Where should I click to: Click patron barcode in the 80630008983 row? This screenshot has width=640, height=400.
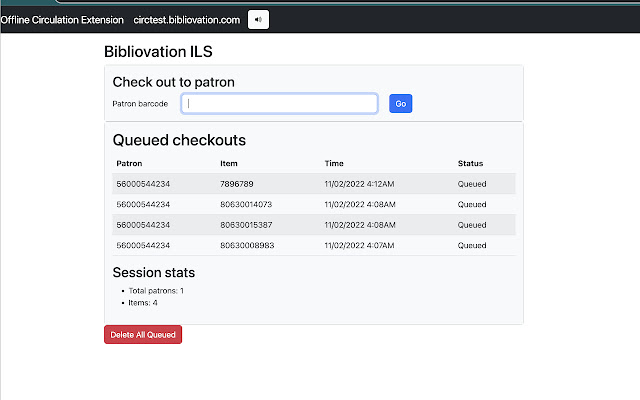tap(143, 245)
